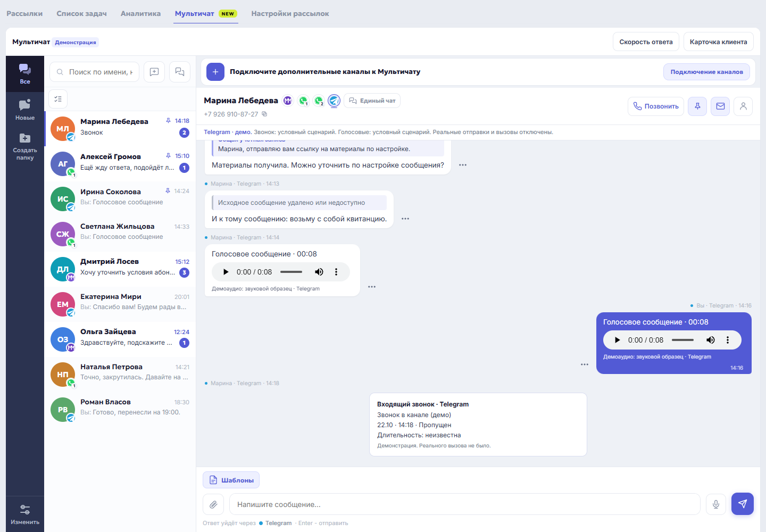The width and height of the screenshot is (766, 532).
Task: Play outgoing voice message in blue bubble
Action: tap(617, 340)
